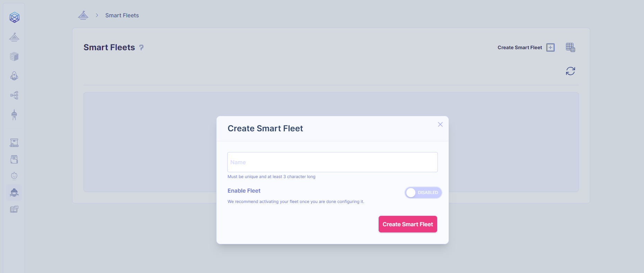Screen dimensions: 644x273
Task: Open the ship Smart Fleets sidebar icon
Action: 14,193
